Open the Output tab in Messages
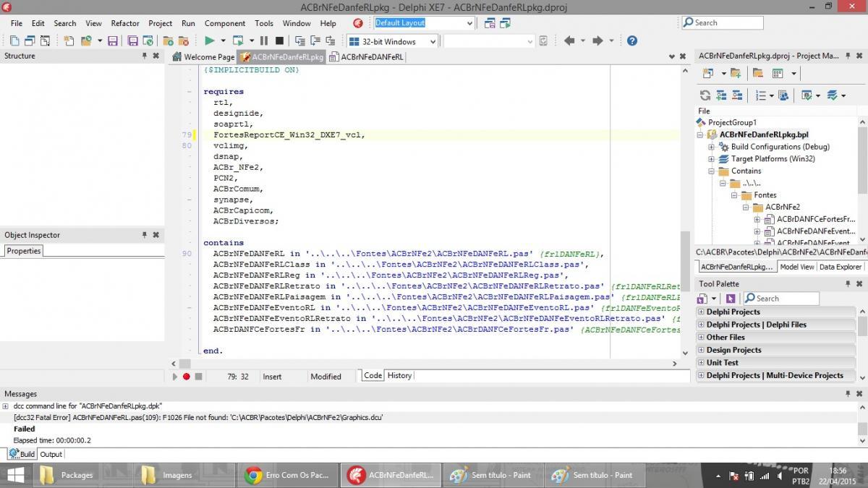The width and height of the screenshot is (868, 488). [51, 454]
